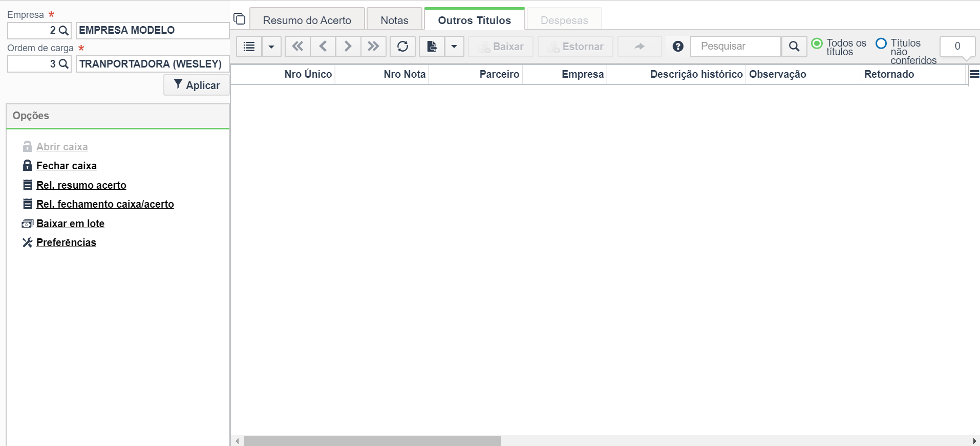
Task: Click the help question mark icon
Action: [x=678, y=47]
